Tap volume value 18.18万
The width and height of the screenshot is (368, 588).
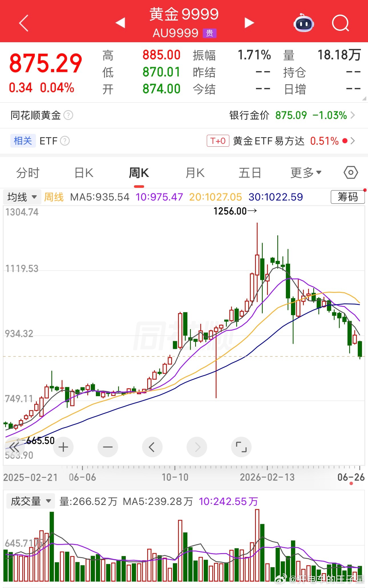tap(339, 55)
